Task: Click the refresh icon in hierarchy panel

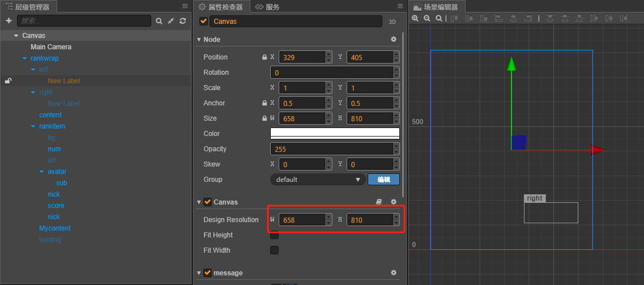Action: (182, 21)
